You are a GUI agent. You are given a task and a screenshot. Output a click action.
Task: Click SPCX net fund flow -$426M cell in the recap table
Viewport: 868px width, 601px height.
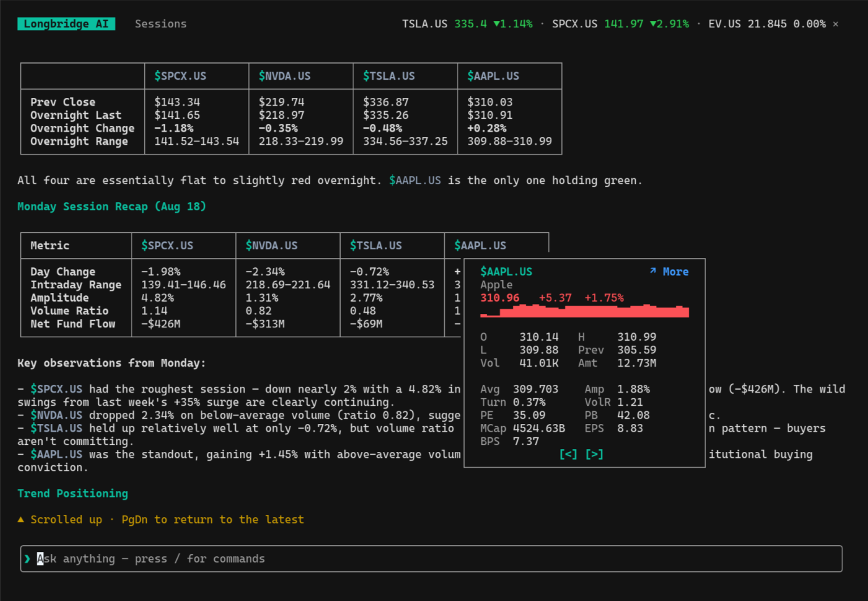(161, 324)
